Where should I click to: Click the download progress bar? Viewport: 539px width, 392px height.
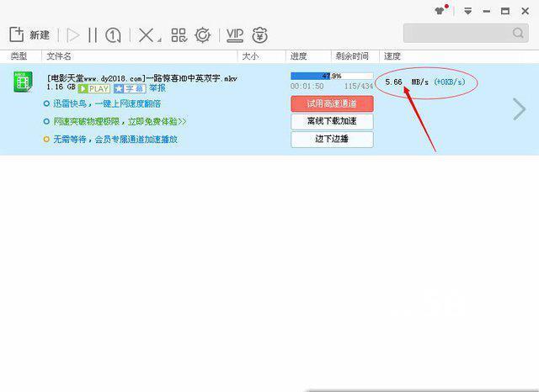[332, 76]
